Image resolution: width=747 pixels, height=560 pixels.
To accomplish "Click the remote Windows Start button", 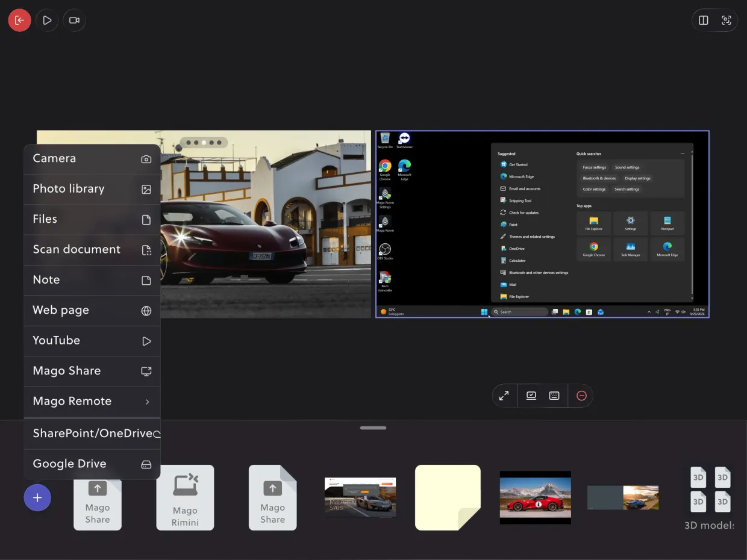I will coord(484,312).
